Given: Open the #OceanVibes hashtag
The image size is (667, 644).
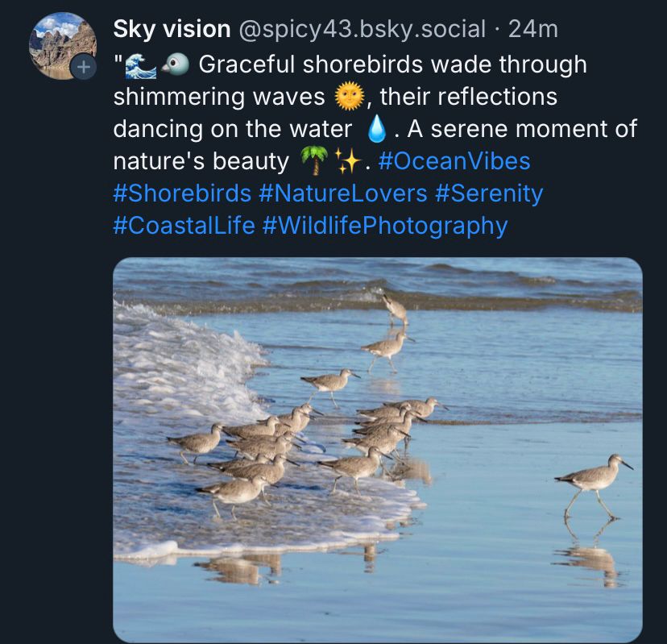Looking at the screenshot, I should coord(454,161).
